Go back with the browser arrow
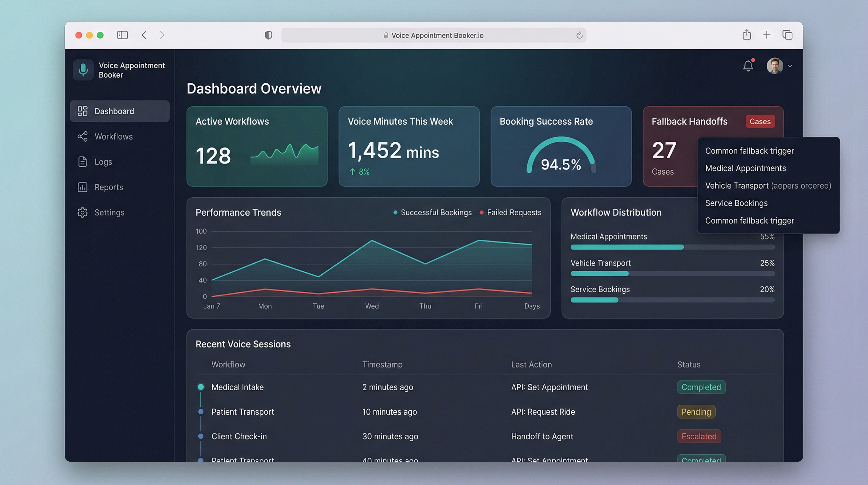Screen dimensions: 868x485 [144, 35]
